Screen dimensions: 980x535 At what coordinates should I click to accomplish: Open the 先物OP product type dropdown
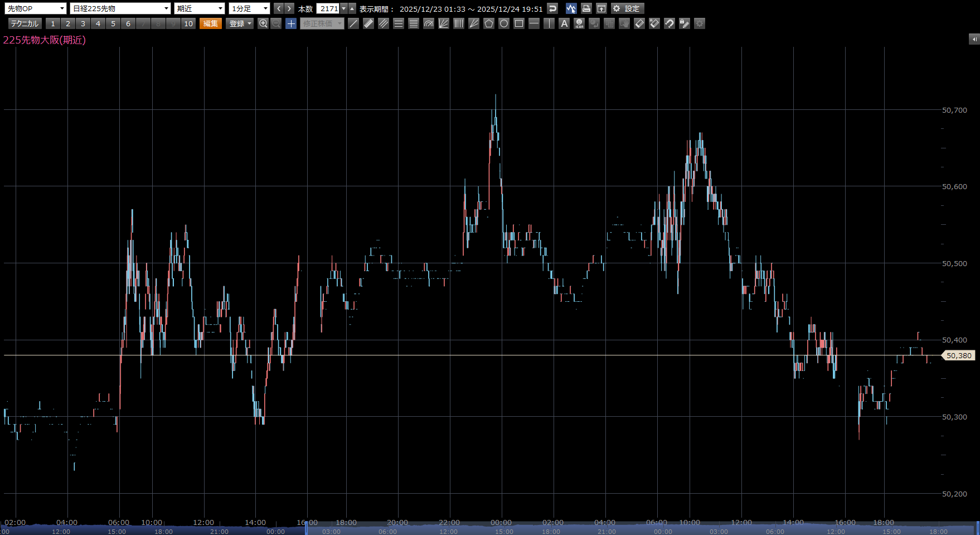pos(36,8)
